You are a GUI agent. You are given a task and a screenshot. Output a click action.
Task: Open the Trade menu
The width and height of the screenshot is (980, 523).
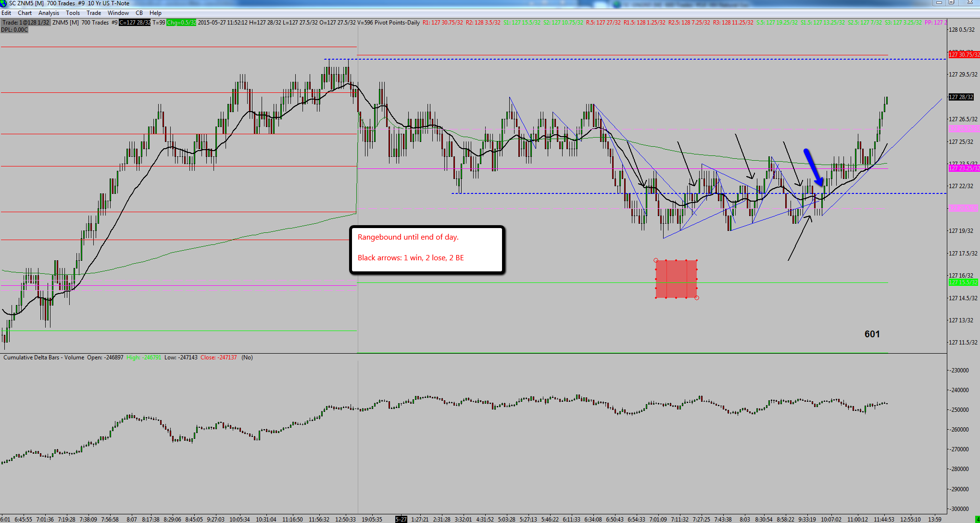[x=94, y=13]
